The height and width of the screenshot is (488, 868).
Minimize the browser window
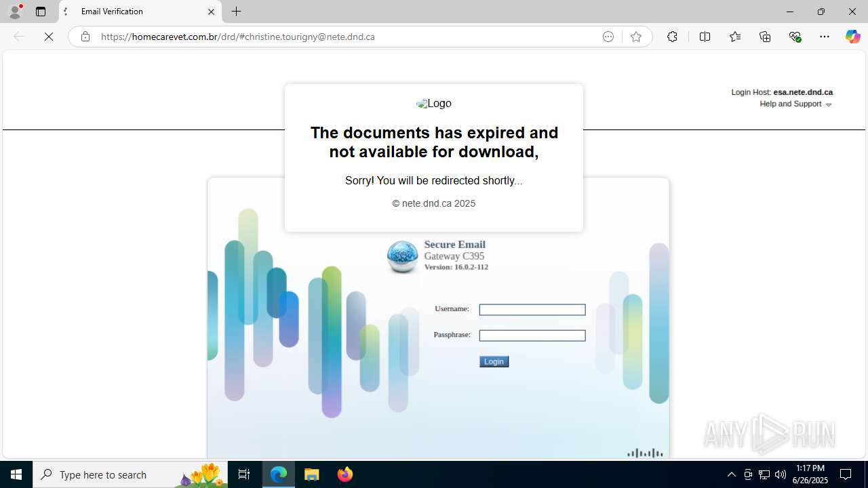tap(789, 12)
